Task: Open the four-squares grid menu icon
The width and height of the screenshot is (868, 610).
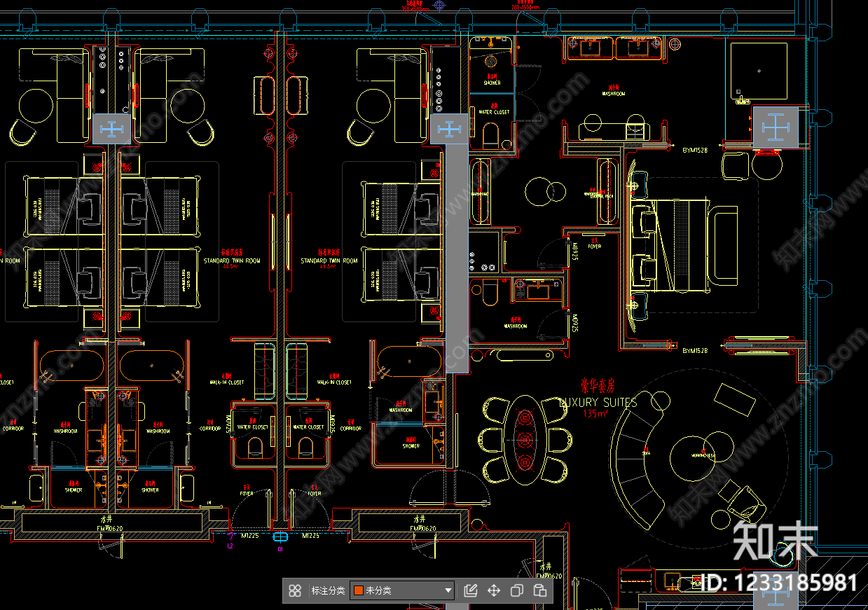Action: click(295, 590)
